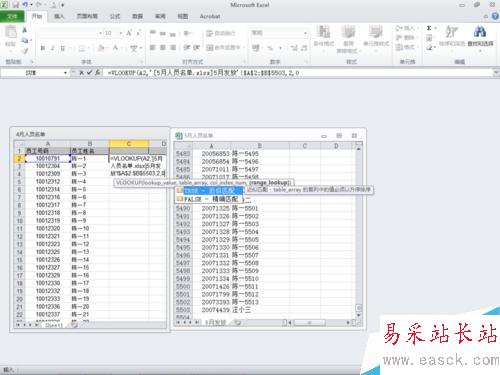Toggle Center alignment in alignment group
This screenshot has height=375, width=500.
coord(163,48)
